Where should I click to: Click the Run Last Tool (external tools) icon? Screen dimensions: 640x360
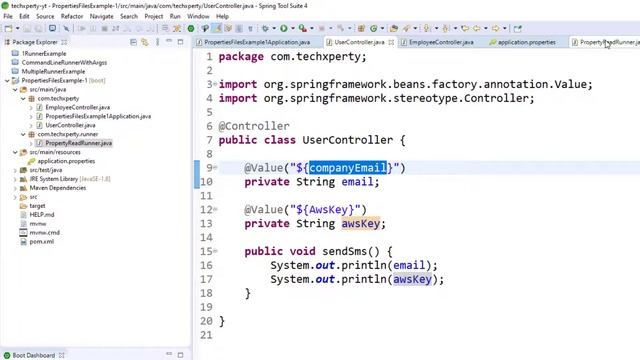pyautogui.click(x=302, y=29)
